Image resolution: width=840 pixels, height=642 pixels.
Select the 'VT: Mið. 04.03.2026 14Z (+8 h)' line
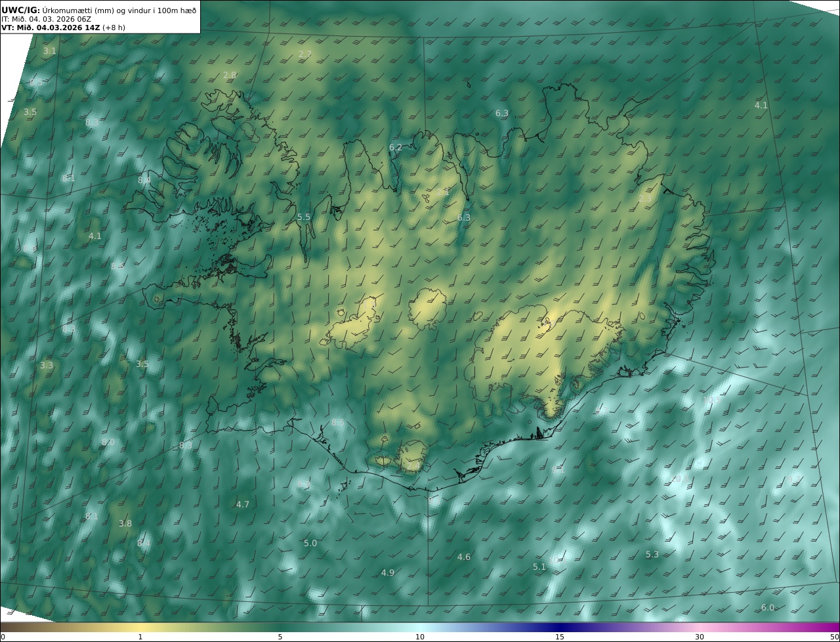point(63,28)
